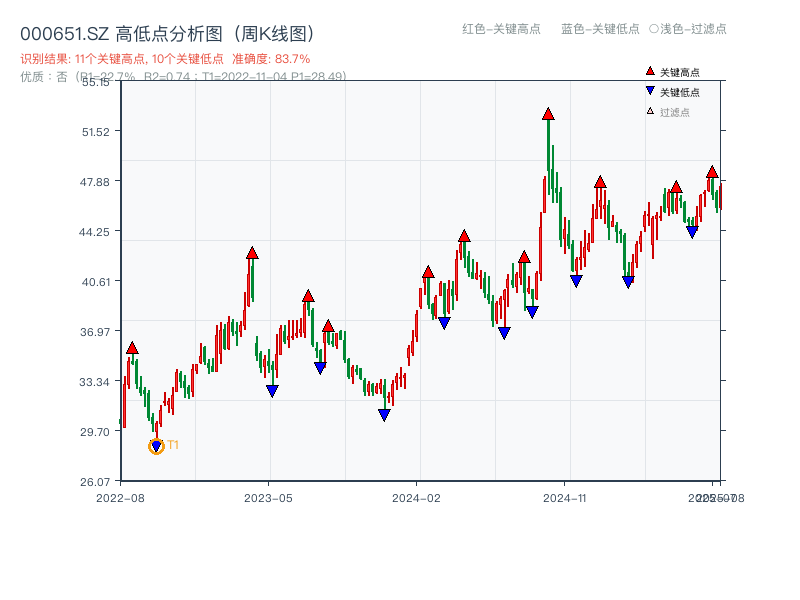Select the blue low marker near 34.7 in August 2023
The image size is (800, 600).
pyautogui.click(x=320, y=368)
